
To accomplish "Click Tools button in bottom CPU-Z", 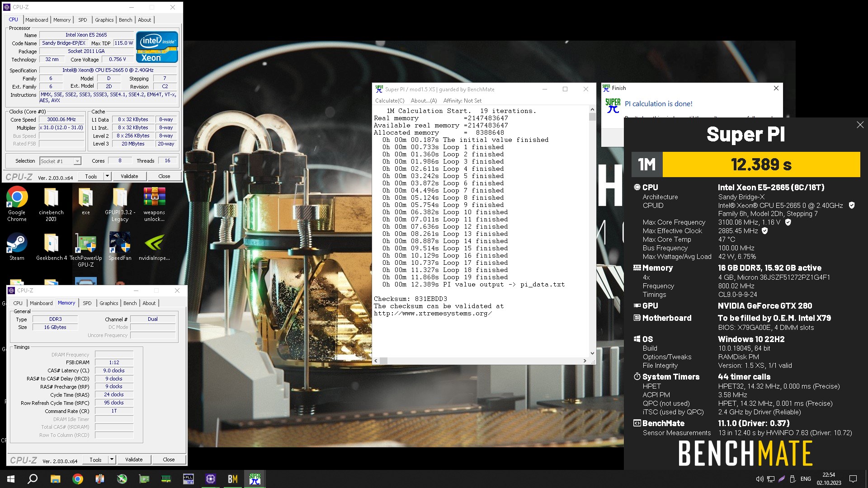I will pos(96,460).
